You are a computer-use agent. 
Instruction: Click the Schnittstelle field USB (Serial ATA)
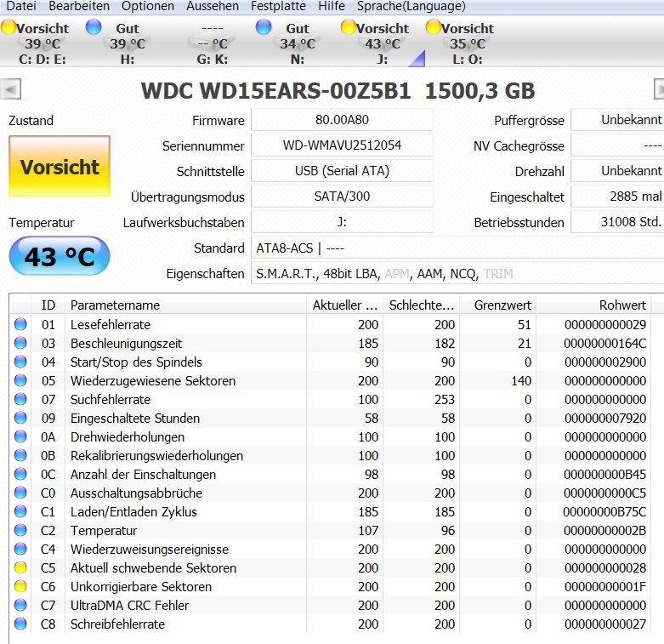pyautogui.click(x=342, y=171)
